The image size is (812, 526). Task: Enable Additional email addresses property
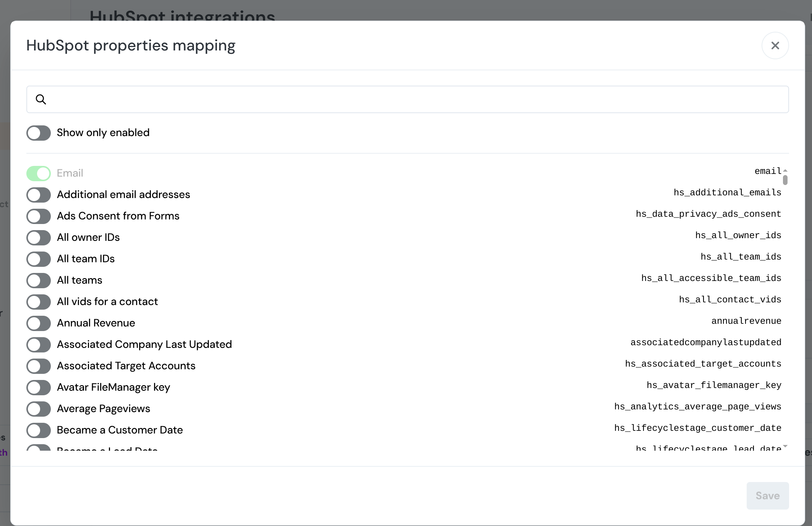click(39, 195)
